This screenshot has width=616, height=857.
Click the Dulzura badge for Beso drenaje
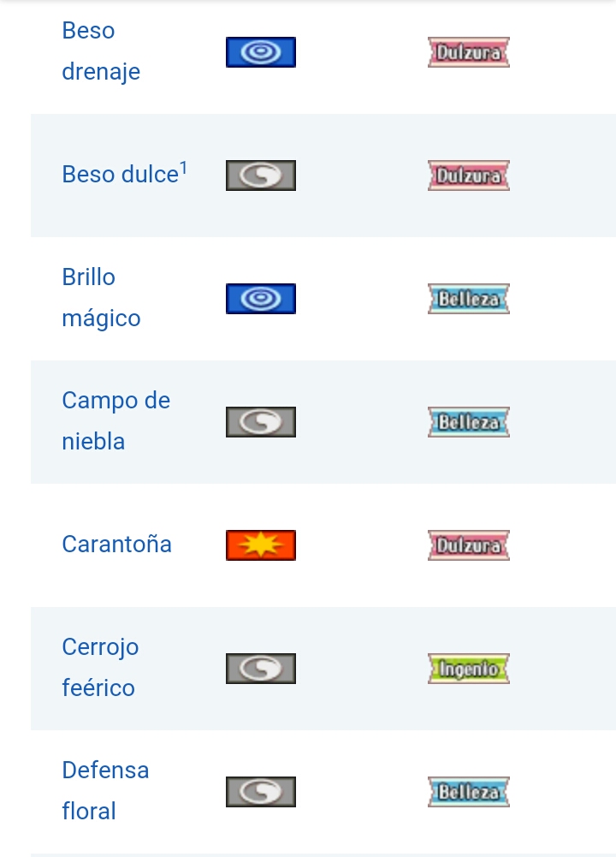point(469,52)
